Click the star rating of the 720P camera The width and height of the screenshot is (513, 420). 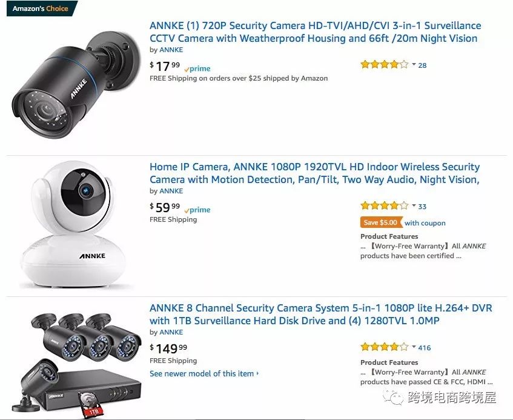coord(385,64)
